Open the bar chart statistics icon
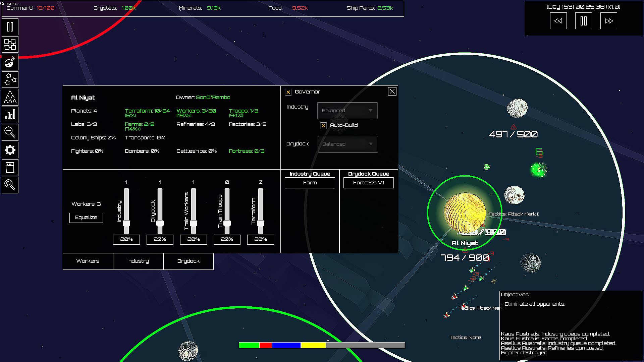644x362 pixels. tap(10, 115)
